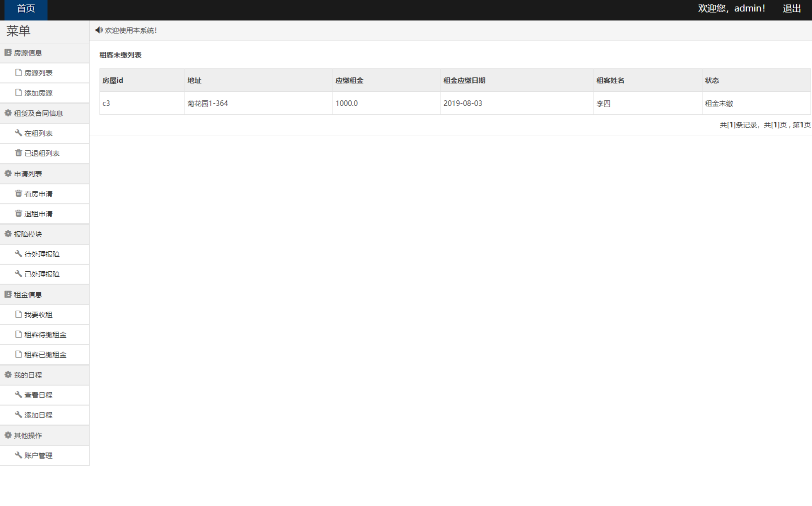Click the wrench icon next to 待处理报障
This screenshot has width=812, height=506.
click(x=18, y=254)
